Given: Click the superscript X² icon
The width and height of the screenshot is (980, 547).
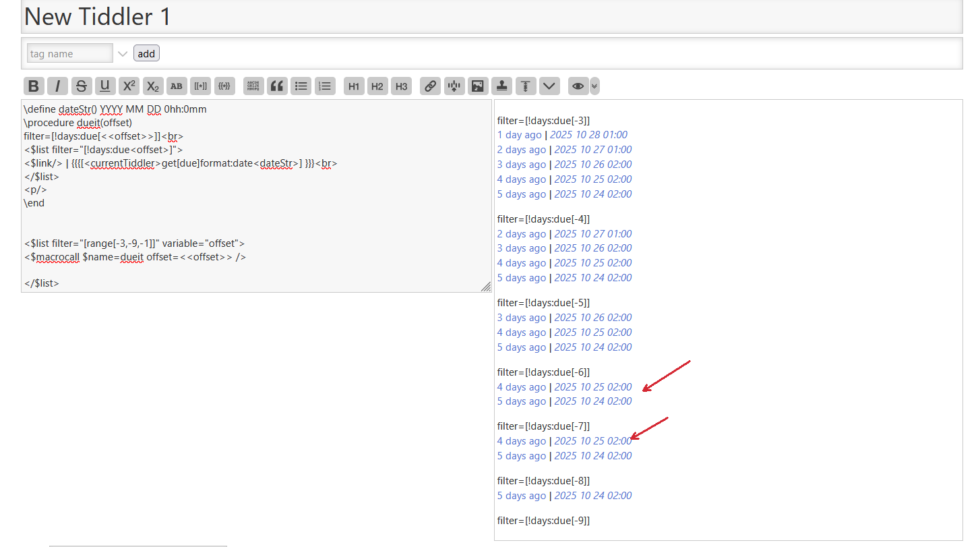Looking at the screenshot, I should pyautogui.click(x=129, y=86).
